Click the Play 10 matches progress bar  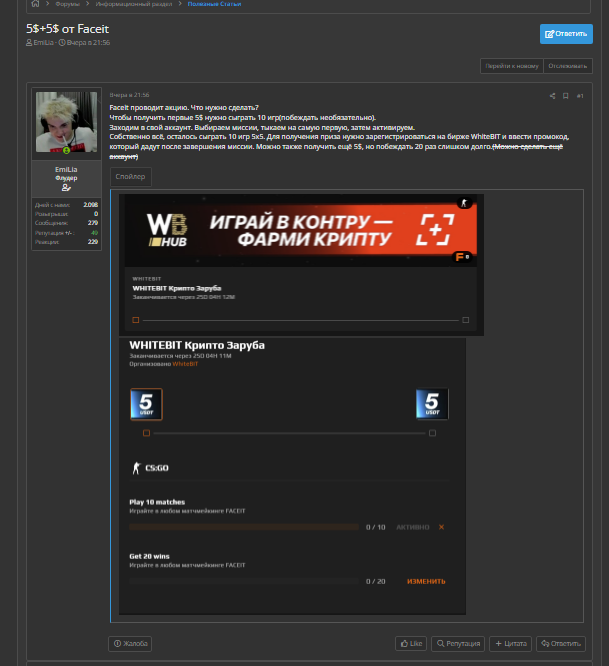(244, 527)
